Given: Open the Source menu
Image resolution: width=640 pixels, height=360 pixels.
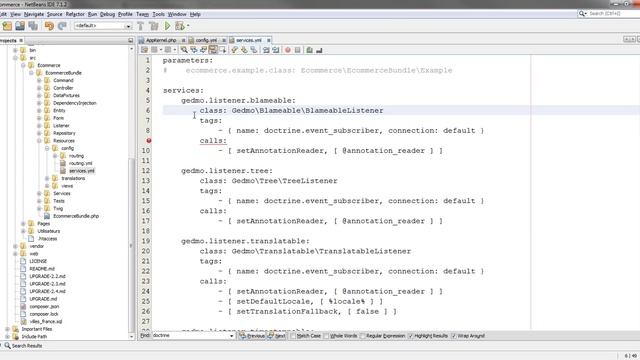Looking at the screenshot, I should coord(55,14).
